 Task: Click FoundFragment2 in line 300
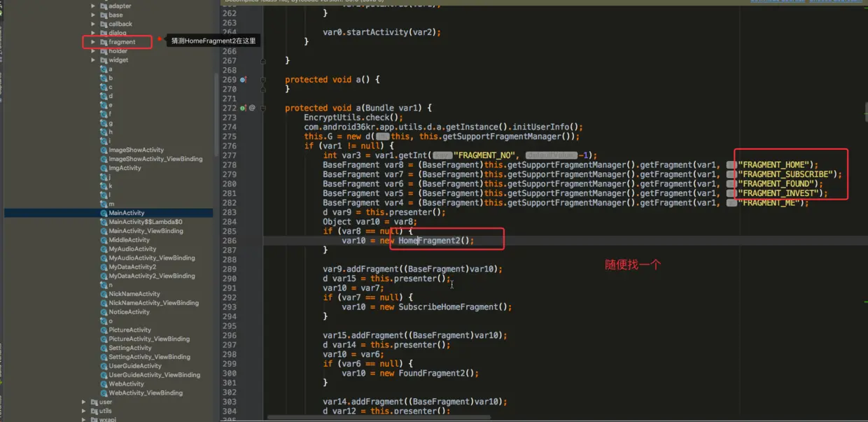431,373
